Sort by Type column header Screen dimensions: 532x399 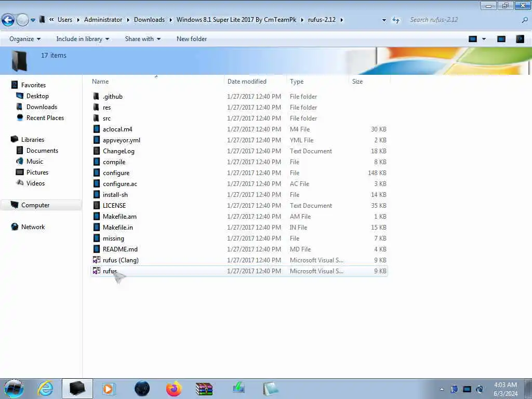click(297, 82)
